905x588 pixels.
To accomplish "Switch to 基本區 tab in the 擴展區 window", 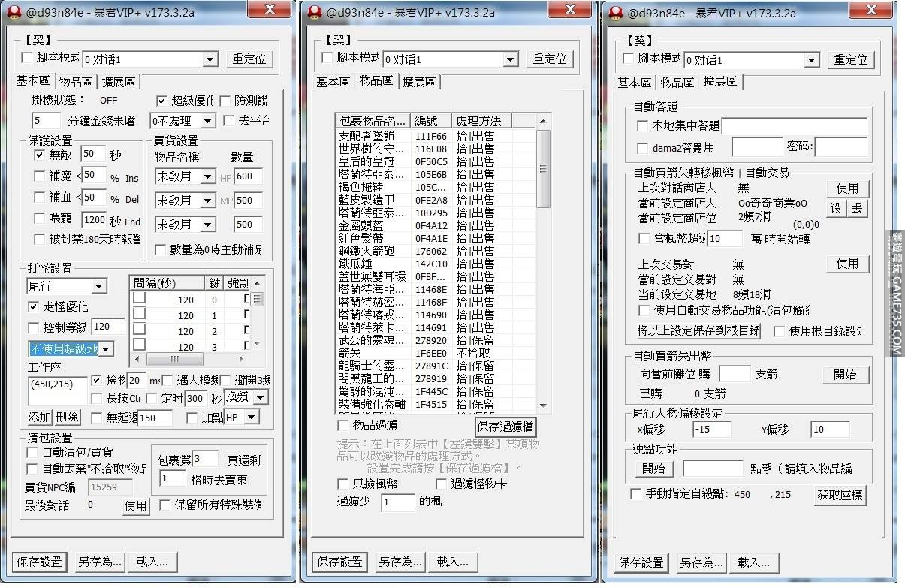I will [x=635, y=83].
